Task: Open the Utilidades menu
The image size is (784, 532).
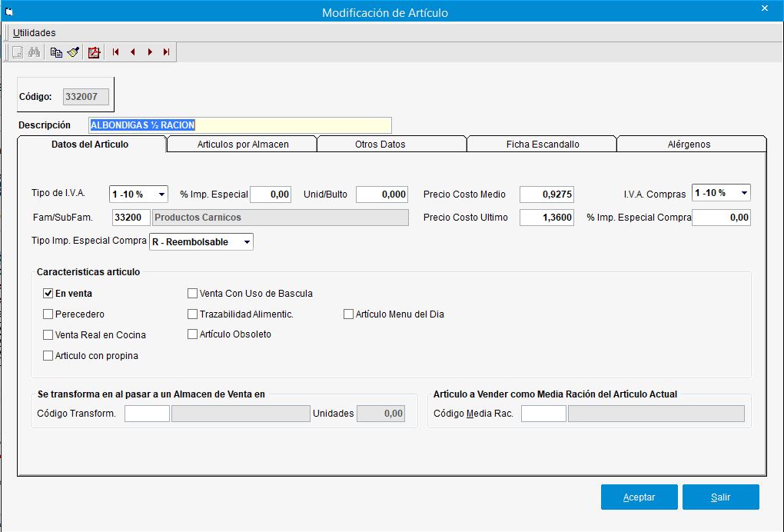Action: click(x=34, y=33)
